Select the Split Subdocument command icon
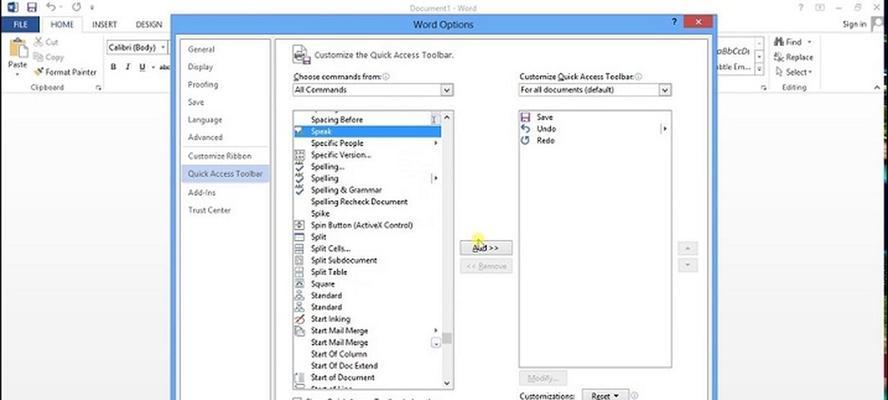888x400 pixels. coord(299,260)
